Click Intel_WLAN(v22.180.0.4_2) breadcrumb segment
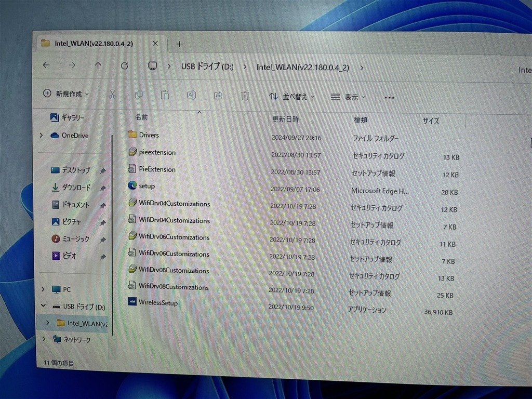The height and width of the screenshot is (399, 532). (x=303, y=67)
